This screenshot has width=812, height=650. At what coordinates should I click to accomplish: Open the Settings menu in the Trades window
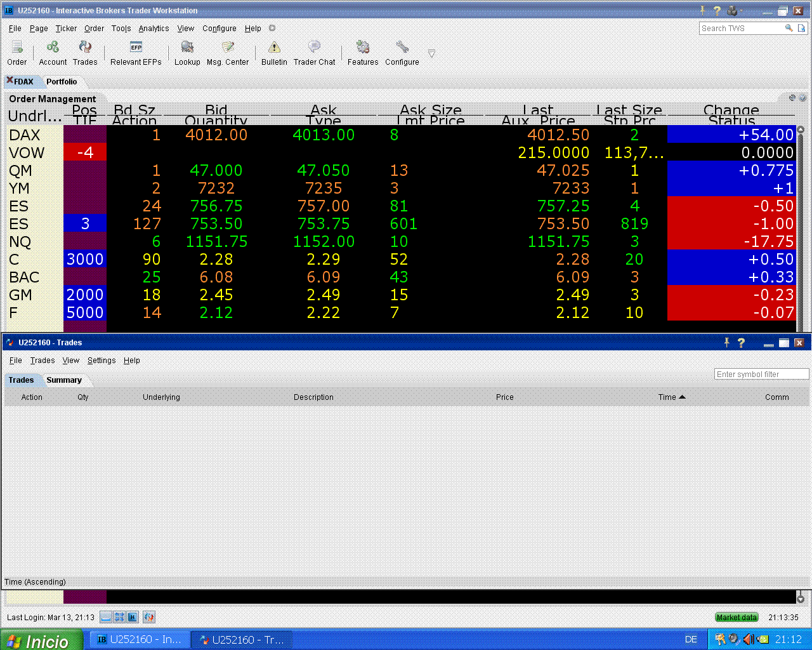101,361
